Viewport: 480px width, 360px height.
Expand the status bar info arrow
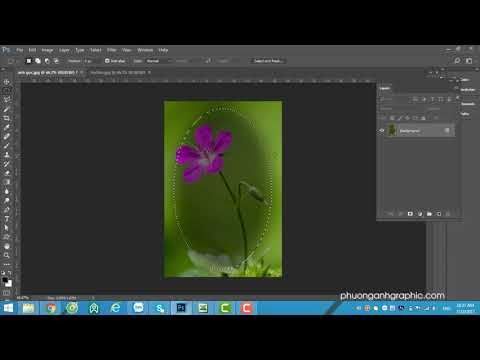coord(93,298)
